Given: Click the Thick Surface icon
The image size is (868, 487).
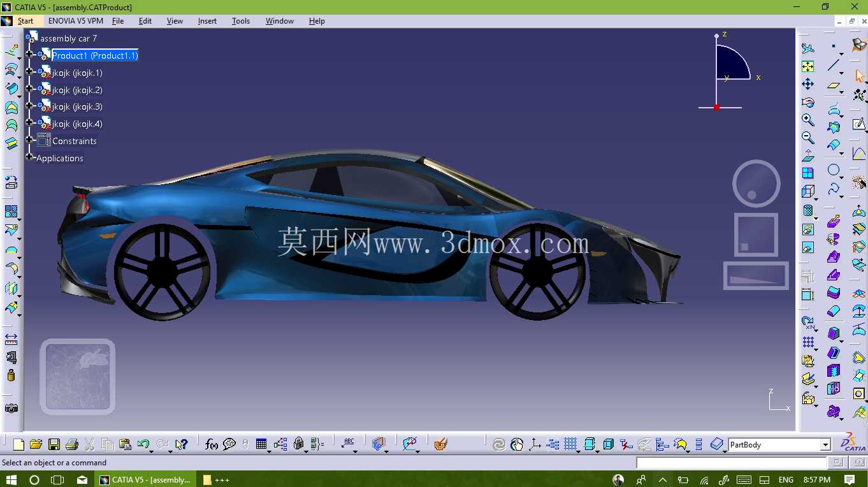Looking at the screenshot, I should point(834,293).
